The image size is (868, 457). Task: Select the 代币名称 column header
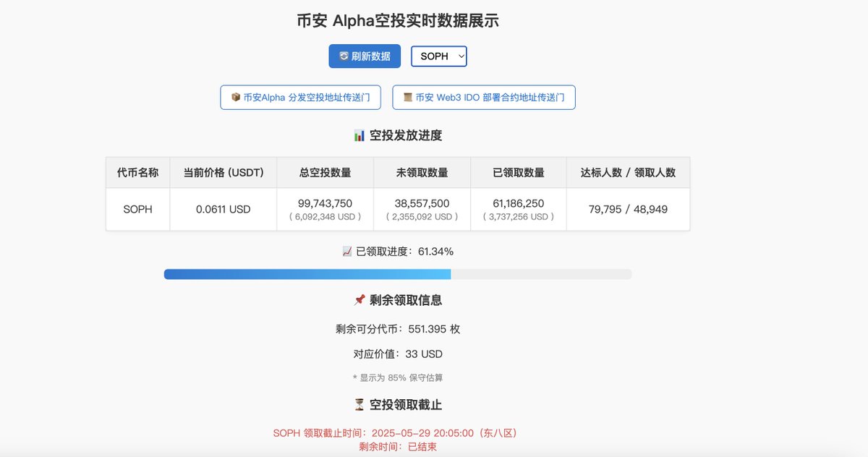point(137,172)
